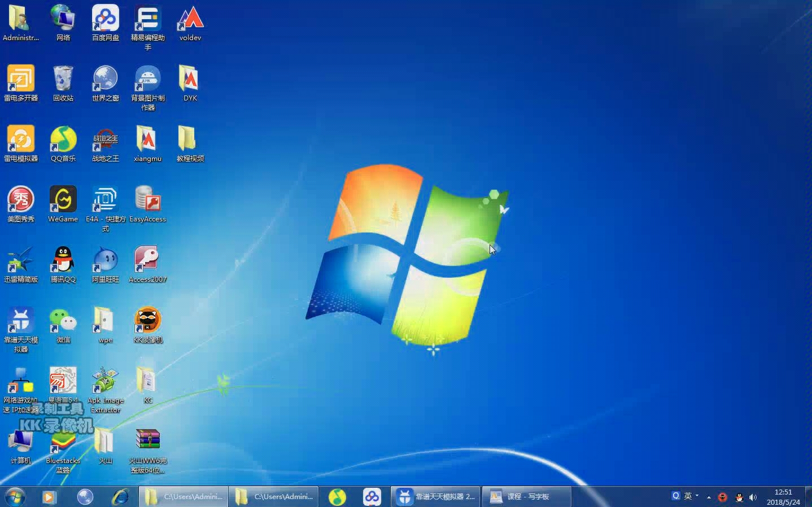Open the blue Q input method tray icon
The height and width of the screenshot is (507, 812).
point(675,496)
